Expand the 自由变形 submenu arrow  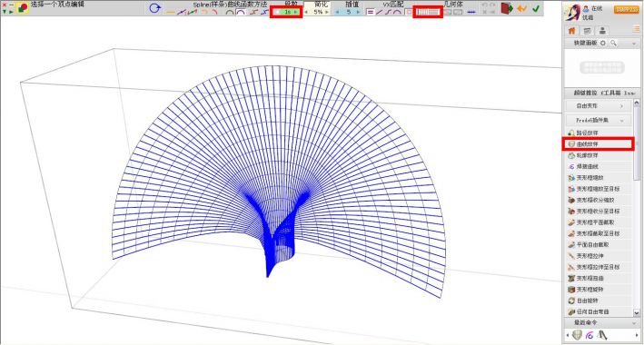click(622, 106)
